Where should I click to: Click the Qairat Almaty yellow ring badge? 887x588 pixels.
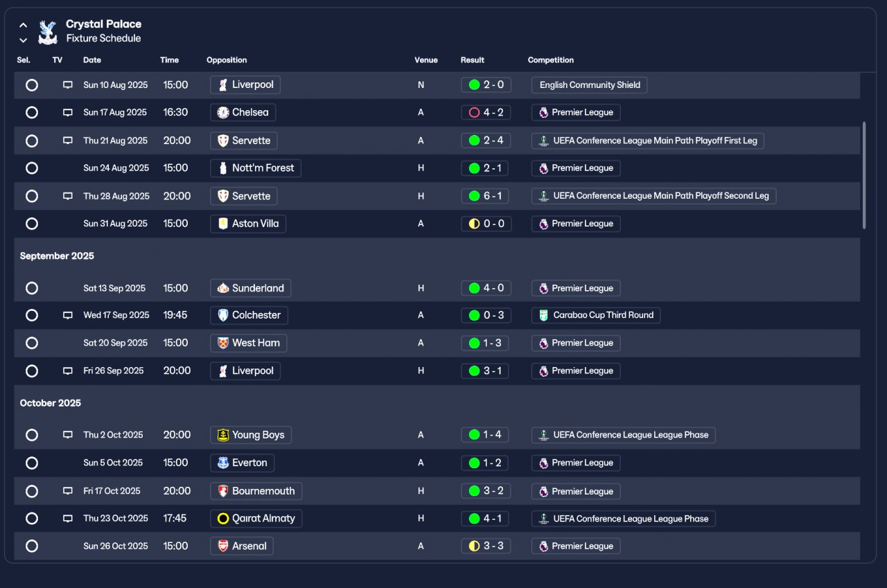click(x=222, y=518)
